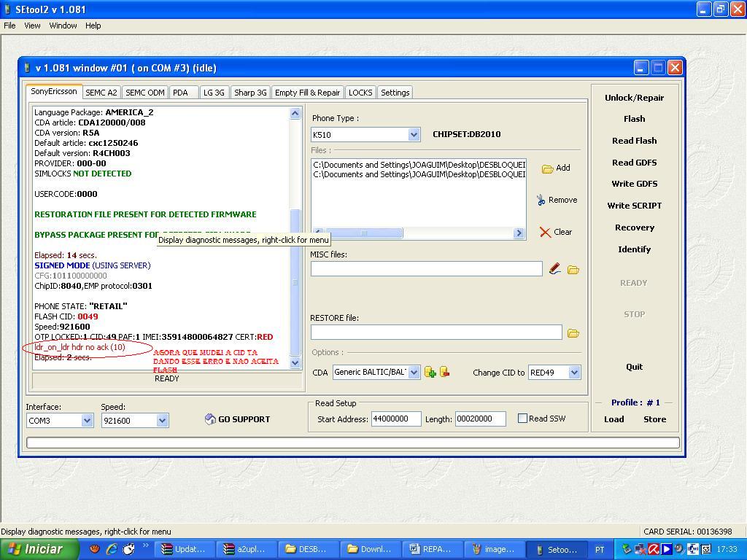
Task: Click the GO SUPPORT button label
Action: pos(244,419)
